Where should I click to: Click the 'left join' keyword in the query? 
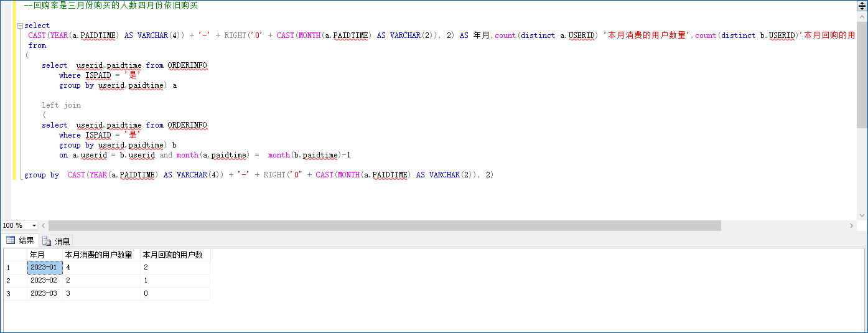(62, 105)
